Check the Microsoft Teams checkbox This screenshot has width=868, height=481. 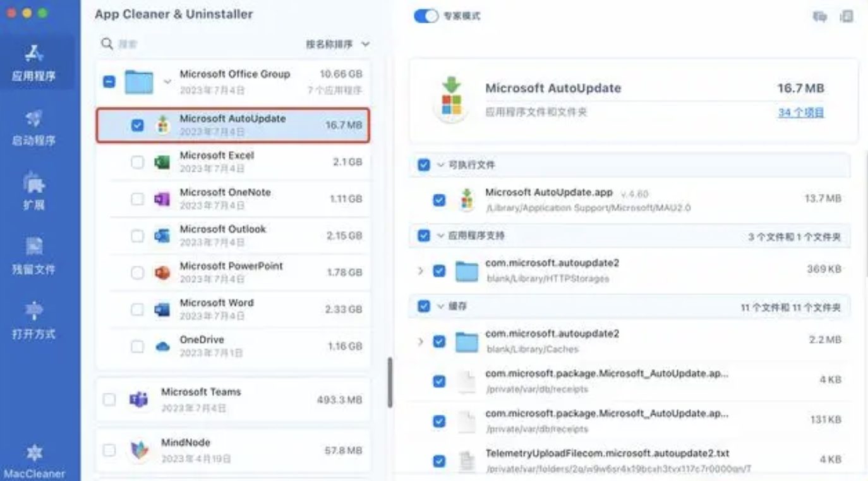click(109, 400)
